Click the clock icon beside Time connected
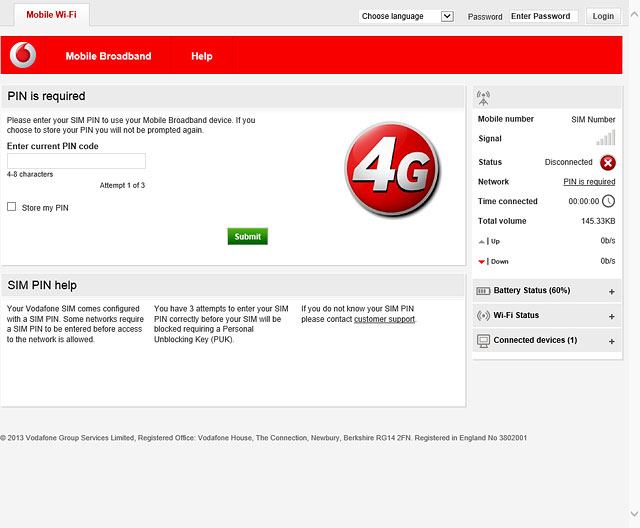The height and width of the screenshot is (528, 640). [x=609, y=201]
